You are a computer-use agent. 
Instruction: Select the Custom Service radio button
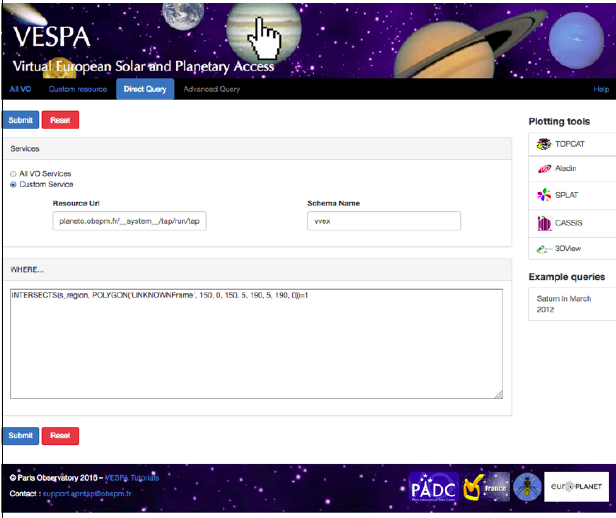(13, 185)
